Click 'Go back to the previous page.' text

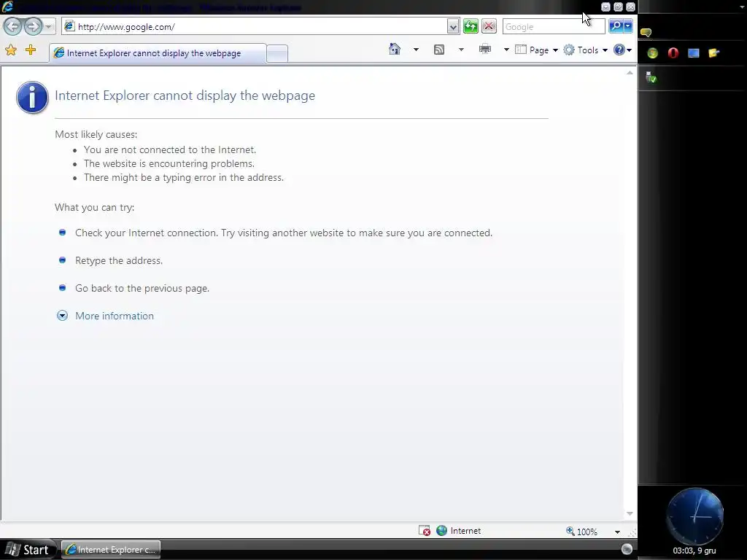point(142,288)
